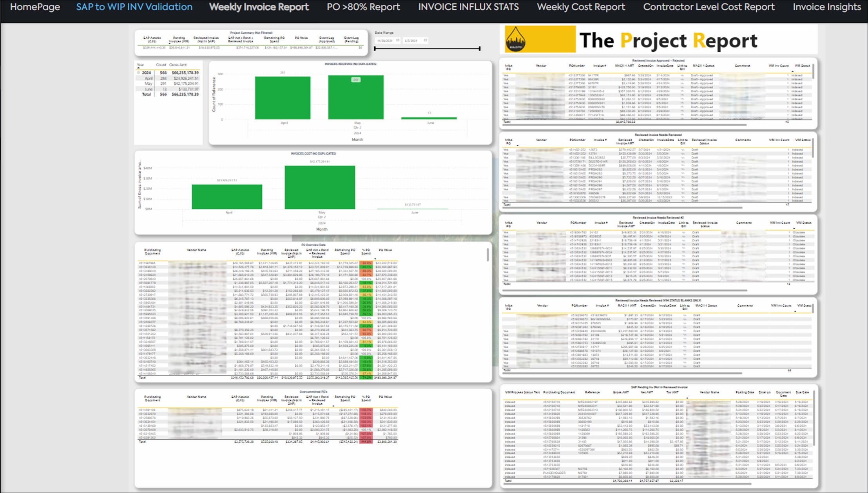
Task: Switch to Weekly Invoice Report tab
Action: 259,7
